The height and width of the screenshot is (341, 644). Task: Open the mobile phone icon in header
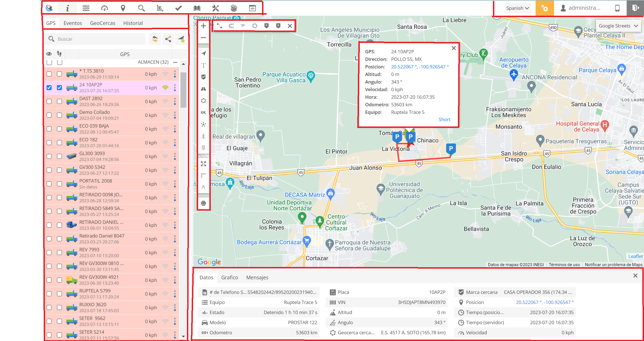point(617,8)
